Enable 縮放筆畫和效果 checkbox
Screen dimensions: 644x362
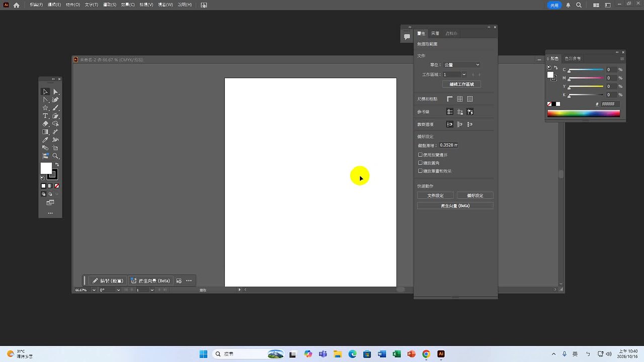click(x=421, y=171)
